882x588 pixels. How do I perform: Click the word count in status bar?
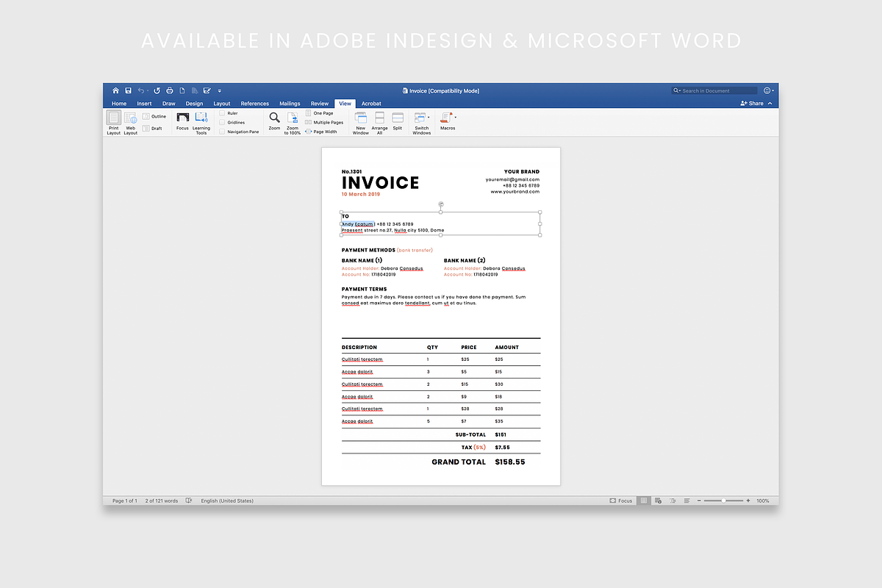click(162, 501)
